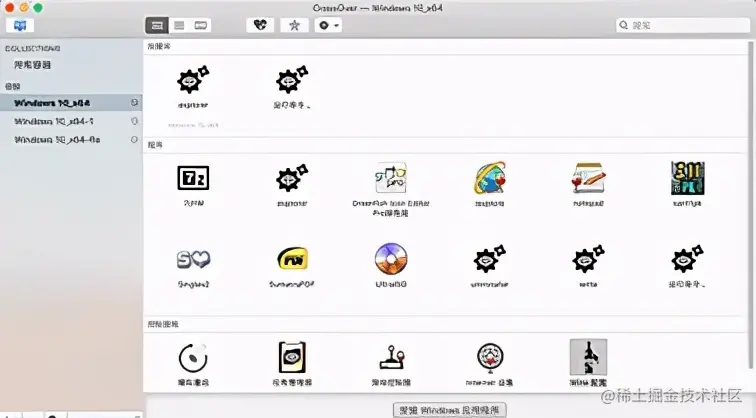
Task: Select the Windows 10_x64-1 bottle
Action: point(71,121)
